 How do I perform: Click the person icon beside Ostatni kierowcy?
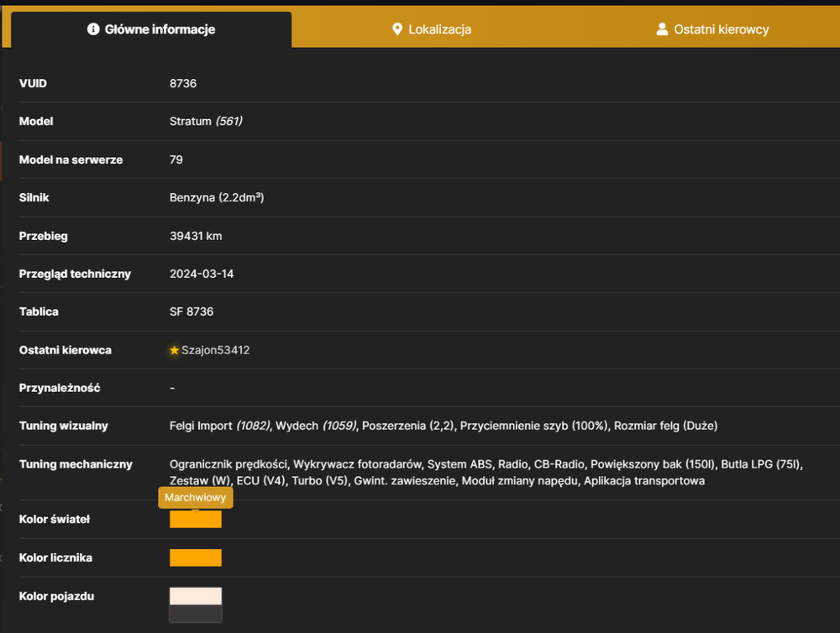click(x=662, y=29)
